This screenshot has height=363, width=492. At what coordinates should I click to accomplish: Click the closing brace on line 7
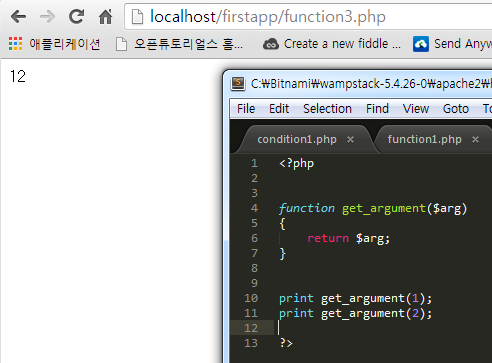coord(282,254)
